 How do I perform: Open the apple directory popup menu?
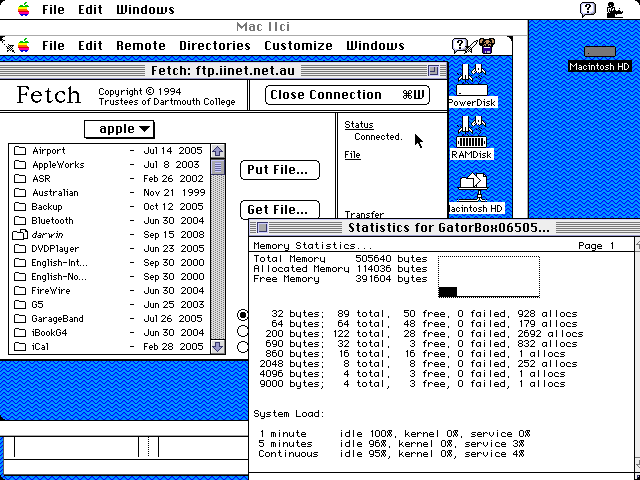tap(119, 129)
